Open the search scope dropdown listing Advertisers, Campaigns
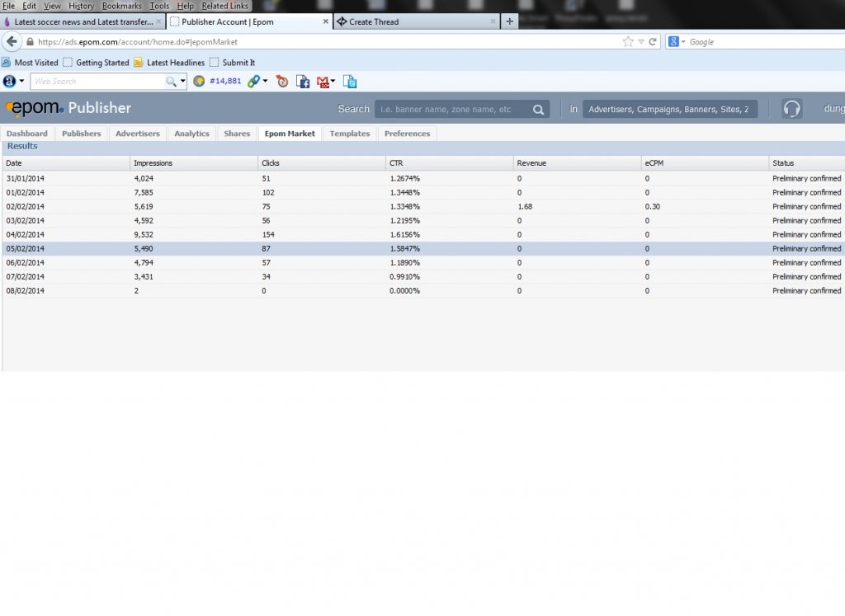The height and width of the screenshot is (616, 845). click(669, 109)
